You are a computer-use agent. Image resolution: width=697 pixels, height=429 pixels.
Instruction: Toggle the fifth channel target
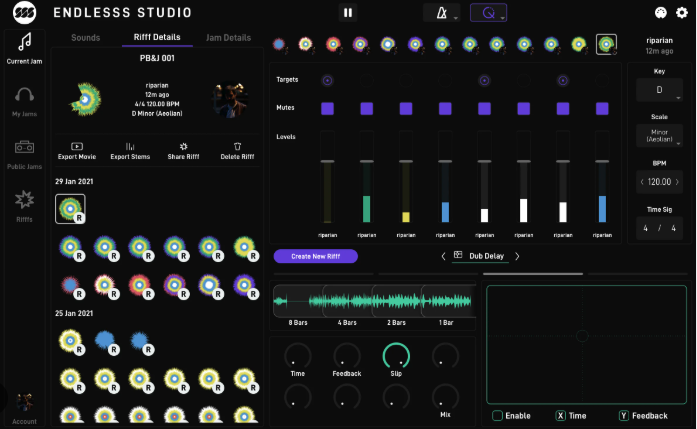pos(485,80)
